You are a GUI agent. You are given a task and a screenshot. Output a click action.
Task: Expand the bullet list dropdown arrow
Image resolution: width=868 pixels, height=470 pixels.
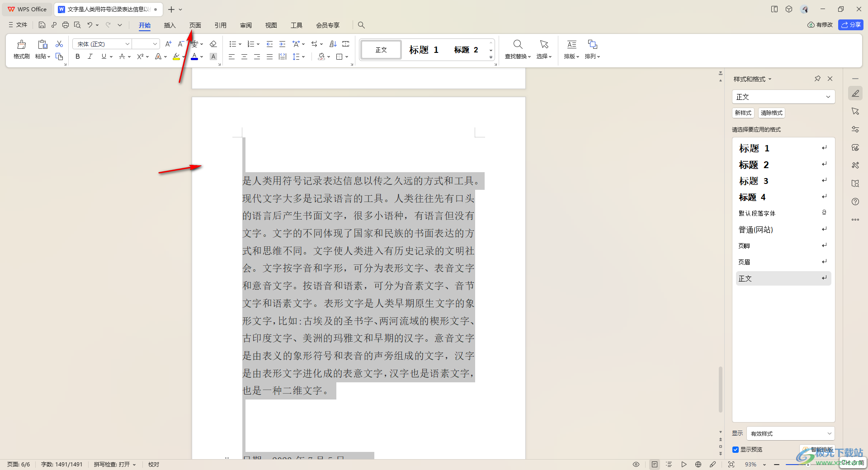[x=240, y=44]
